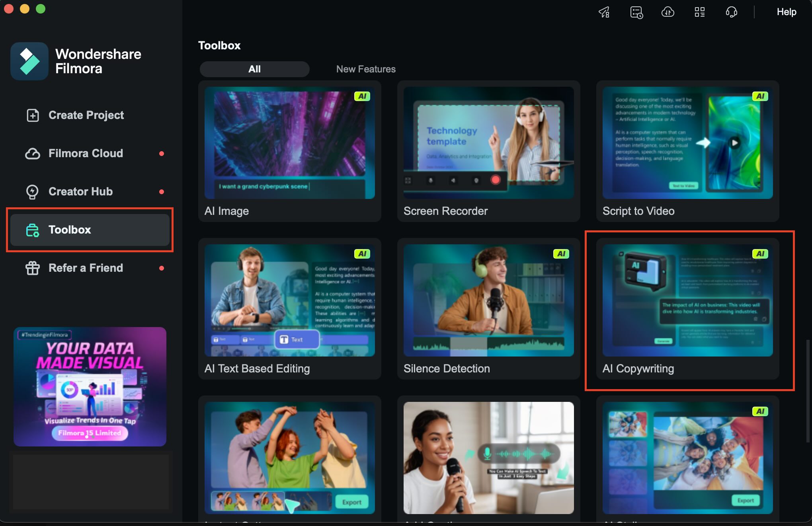This screenshot has width=812, height=526.
Task: Open the task list with history icon
Action: pos(636,12)
